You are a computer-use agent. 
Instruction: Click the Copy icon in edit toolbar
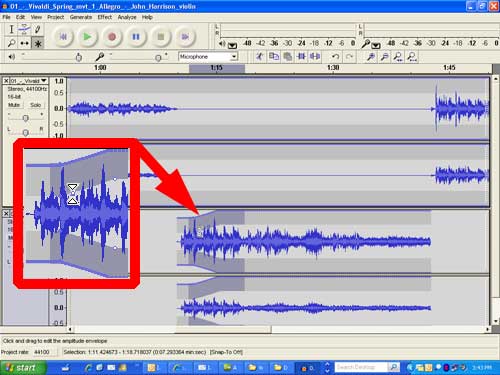tap(274, 57)
